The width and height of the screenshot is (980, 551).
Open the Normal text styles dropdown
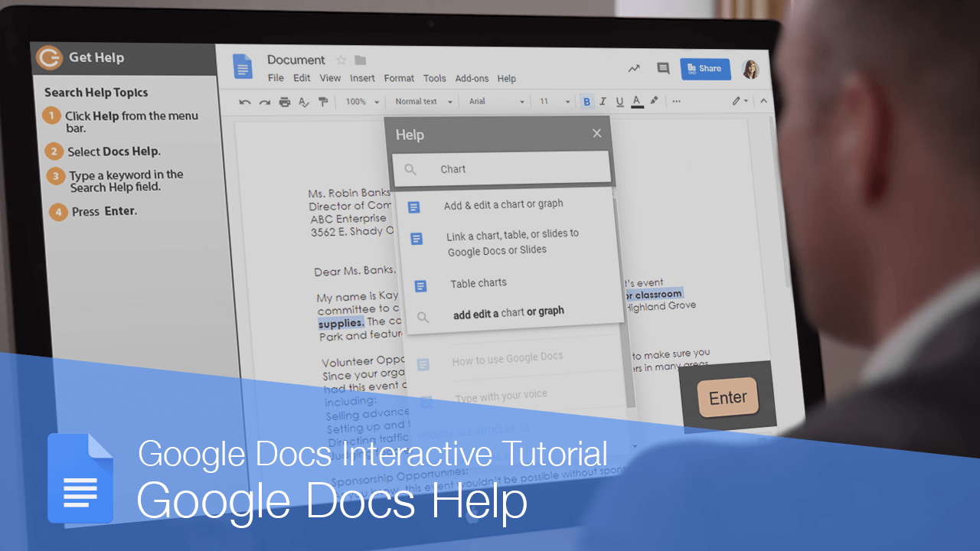click(423, 101)
